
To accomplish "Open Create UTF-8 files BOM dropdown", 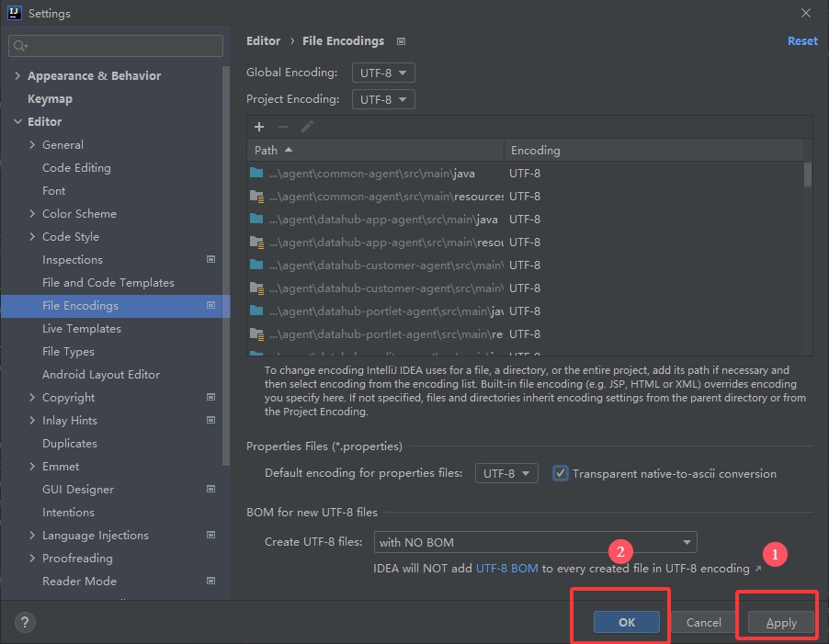I will click(x=535, y=543).
